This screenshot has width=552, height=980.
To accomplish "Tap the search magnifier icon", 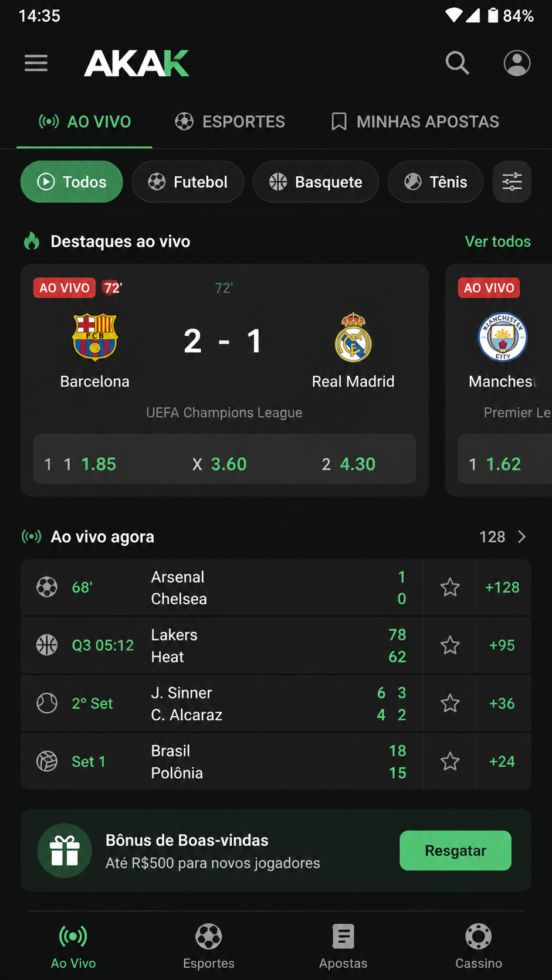I will point(457,63).
